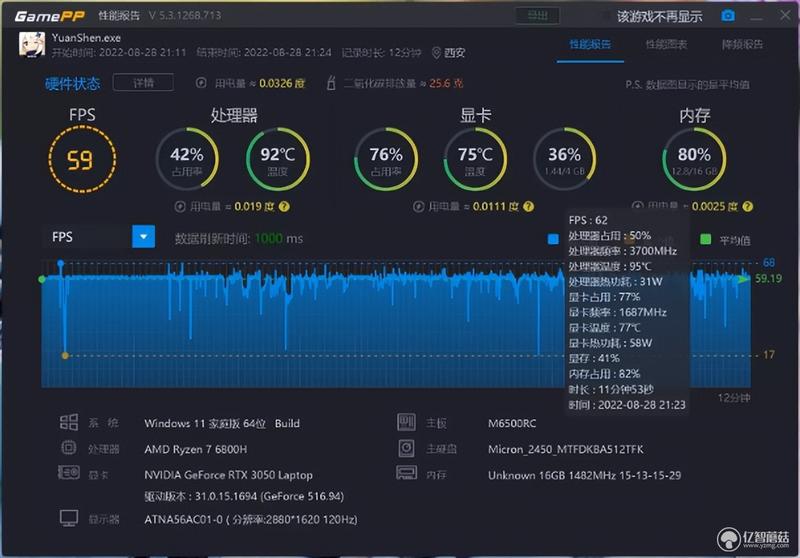Click the processor 92℃ temperature gauge
Image resolution: width=800 pixels, height=558 pixels.
pyautogui.click(x=278, y=159)
